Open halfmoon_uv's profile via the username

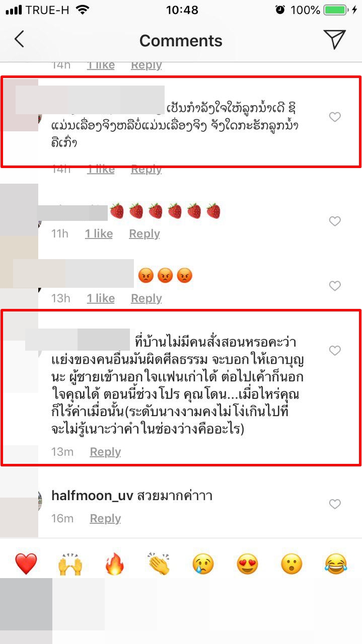click(x=92, y=496)
